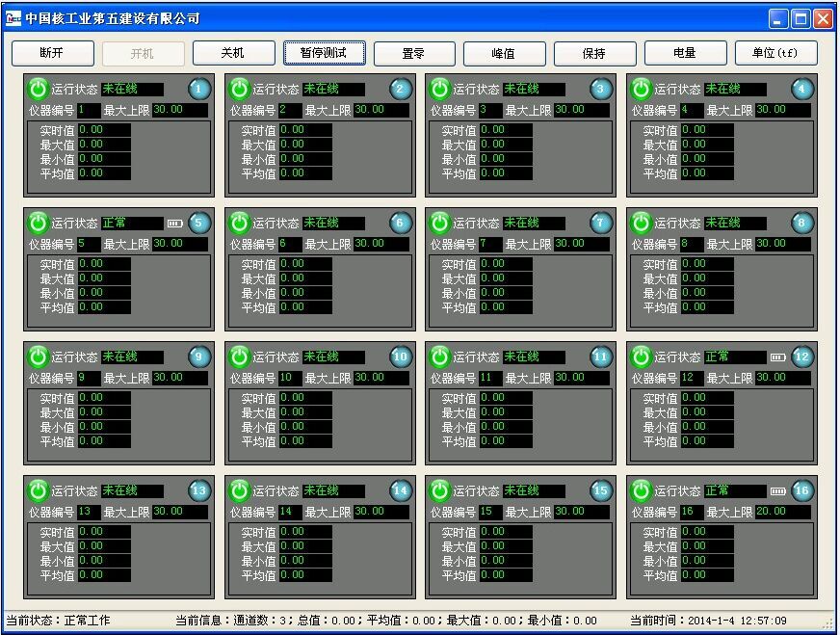The width and height of the screenshot is (840, 635).
Task: Click the 平均值 field of instrument 14
Action: coord(305,575)
